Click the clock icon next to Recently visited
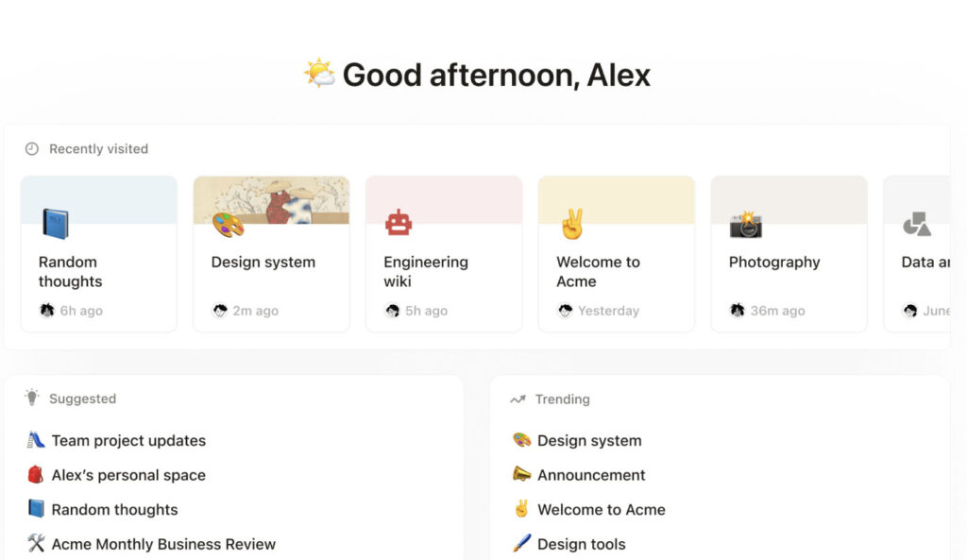Screen dimensions: 967x560 [x=32, y=148]
